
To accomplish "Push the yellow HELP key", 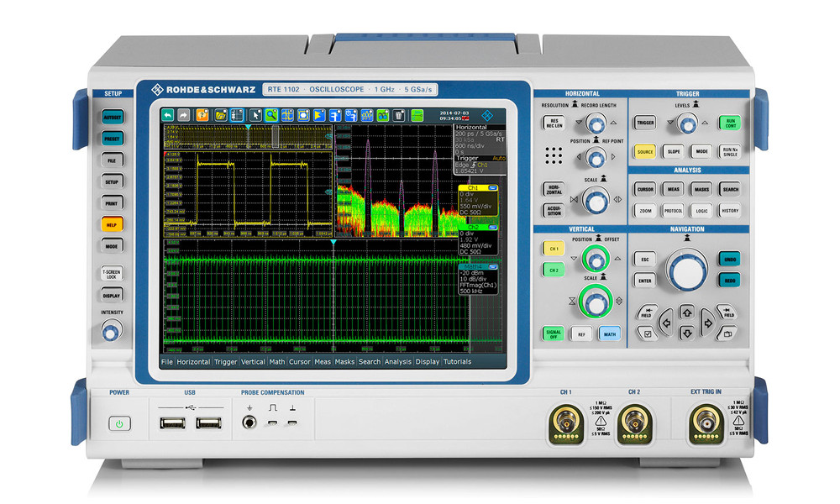I will pyautogui.click(x=112, y=224).
